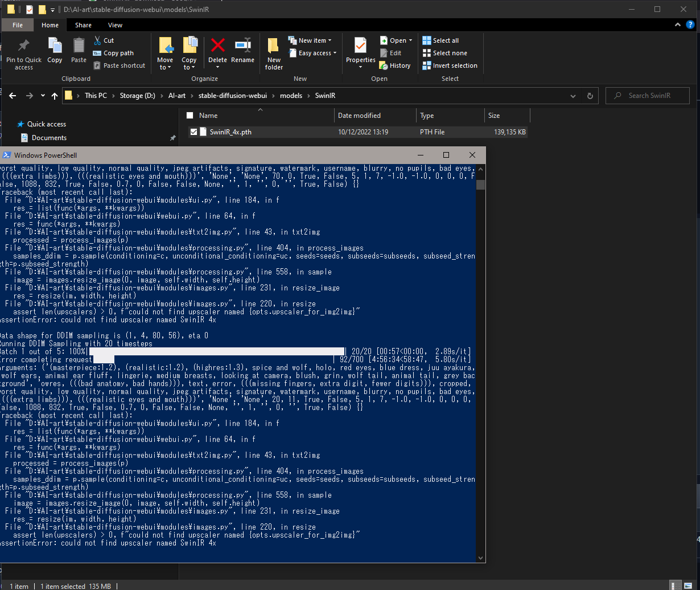Click the PowerShell vertical scrollbar thumb

click(x=481, y=185)
